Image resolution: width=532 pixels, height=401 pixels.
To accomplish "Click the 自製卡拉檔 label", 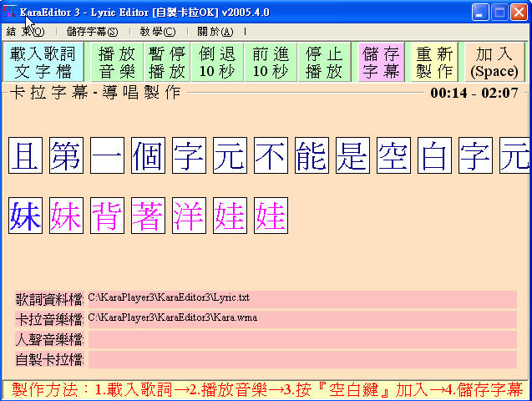I will [x=49, y=359].
